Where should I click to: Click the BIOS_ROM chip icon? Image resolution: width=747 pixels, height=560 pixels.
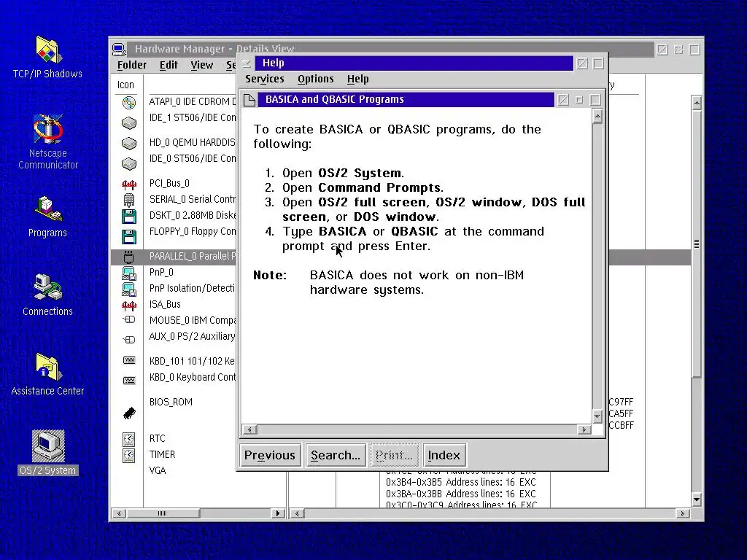[129, 413]
